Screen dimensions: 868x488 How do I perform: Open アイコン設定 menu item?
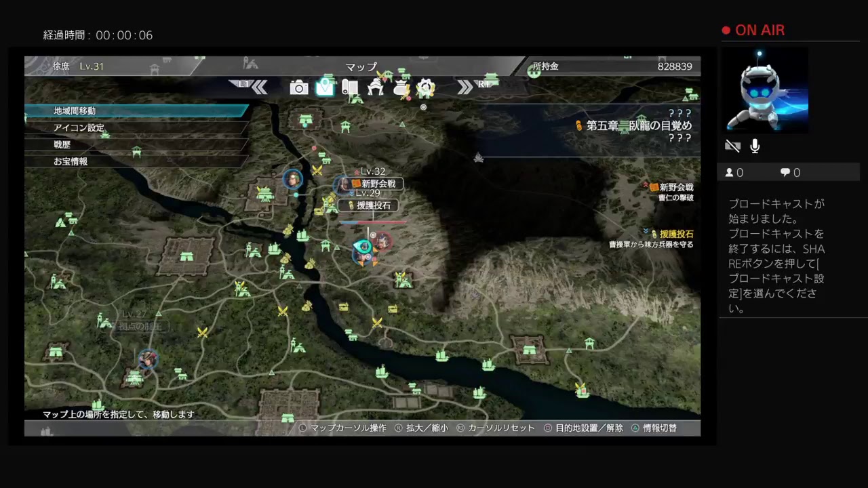point(136,127)
